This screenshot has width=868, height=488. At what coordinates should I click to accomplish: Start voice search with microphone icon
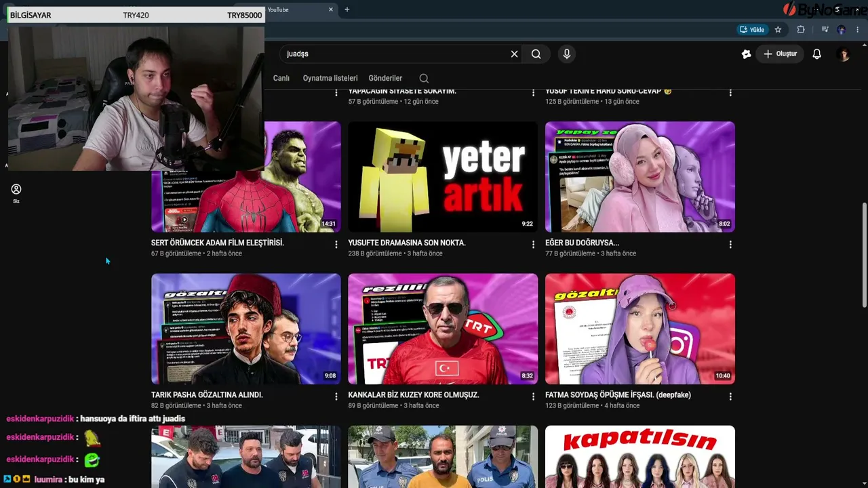click(567, 54)
